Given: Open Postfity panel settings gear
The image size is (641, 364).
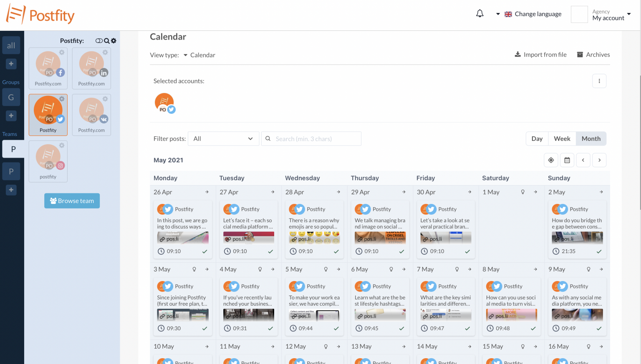Looking at the screenshot, I should tap(114, 41).
